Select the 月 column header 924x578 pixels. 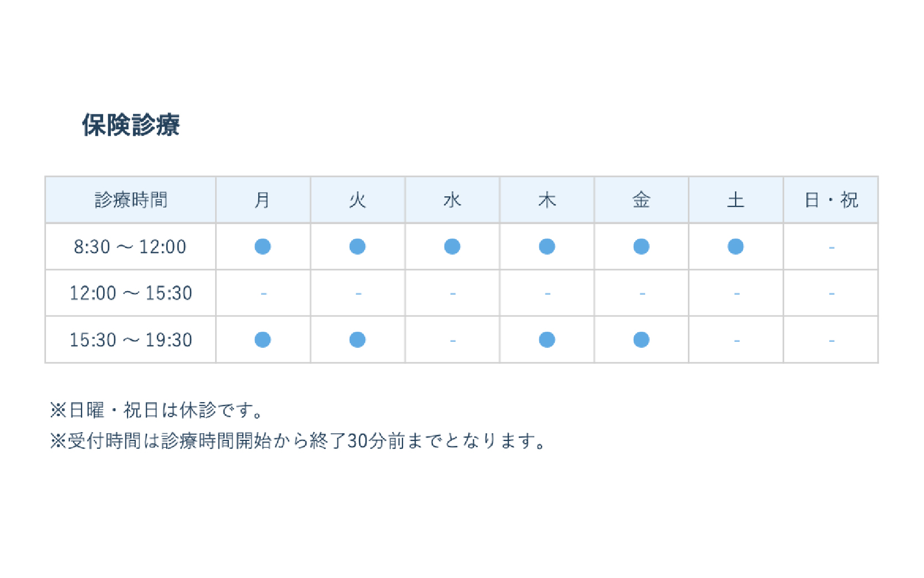coord(263,200)
